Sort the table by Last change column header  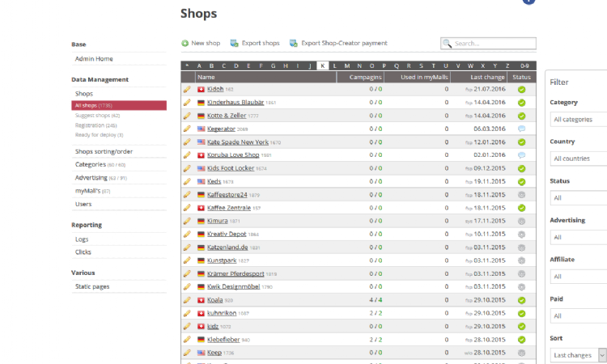488,77
